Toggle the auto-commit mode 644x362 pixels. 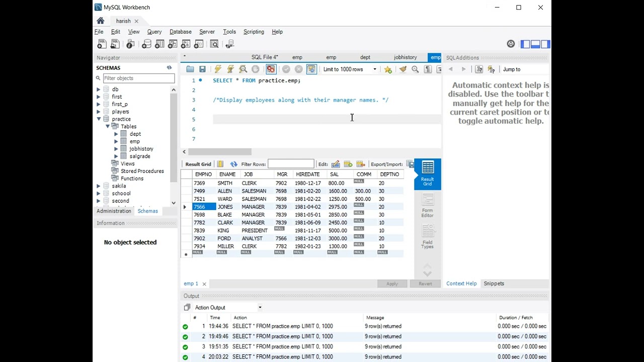(x=311, y=69)
